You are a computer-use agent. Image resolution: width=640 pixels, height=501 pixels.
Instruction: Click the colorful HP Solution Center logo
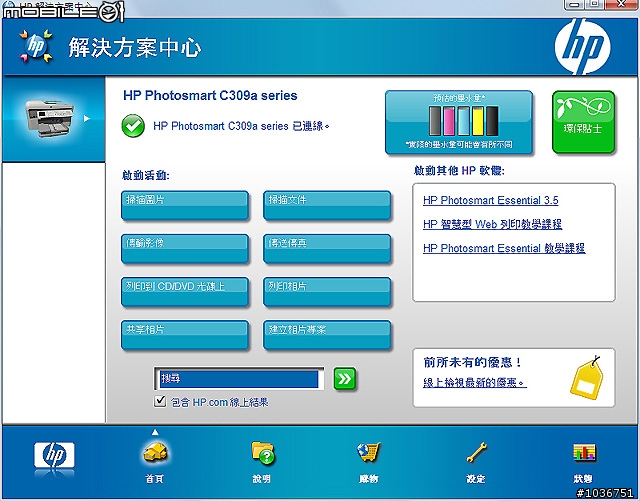point(36,46)
